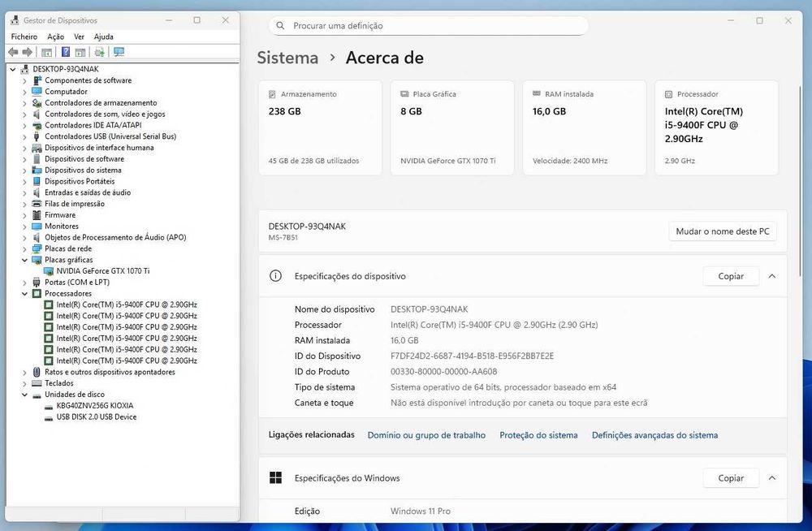
Task: Open Definições avançadas do sistema link
Action: 654,435
